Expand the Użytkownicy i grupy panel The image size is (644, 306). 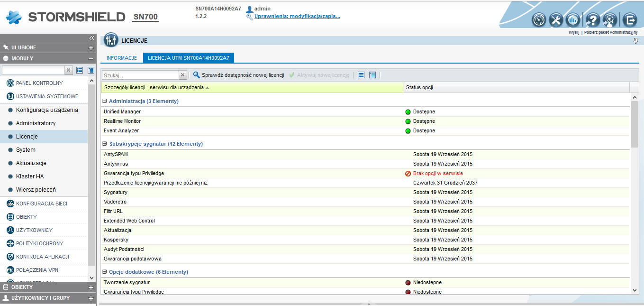(x=91, y=298)
